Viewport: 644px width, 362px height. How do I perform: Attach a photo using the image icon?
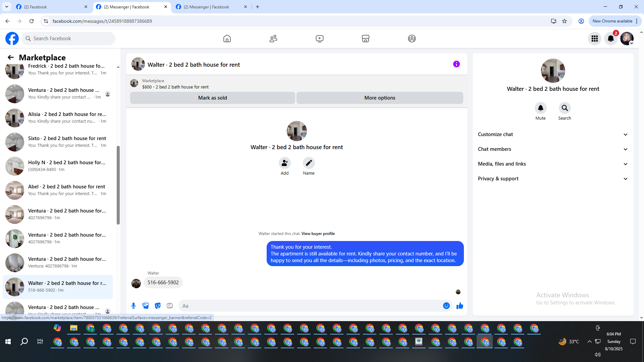pos(146,306)
